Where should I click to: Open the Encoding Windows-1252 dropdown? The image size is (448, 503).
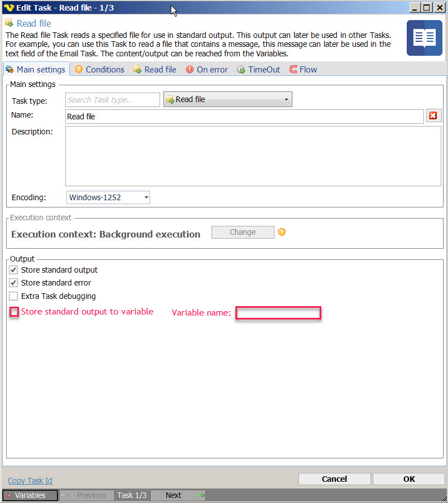coord(108,197)
